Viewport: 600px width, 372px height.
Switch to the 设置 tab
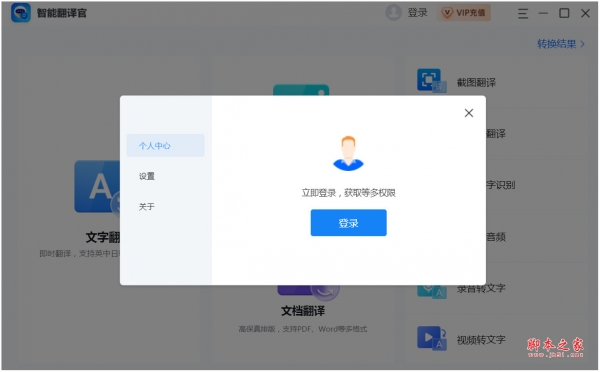pos(147,176)
